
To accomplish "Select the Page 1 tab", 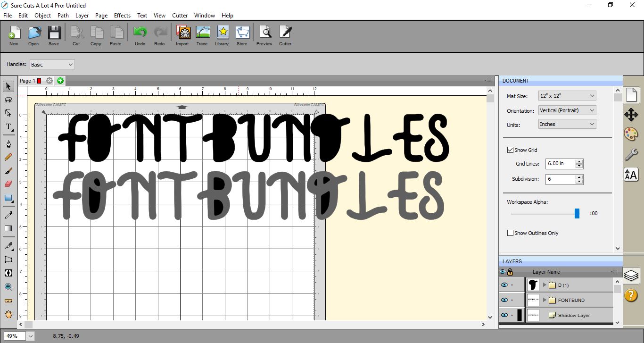I will 27,81.
